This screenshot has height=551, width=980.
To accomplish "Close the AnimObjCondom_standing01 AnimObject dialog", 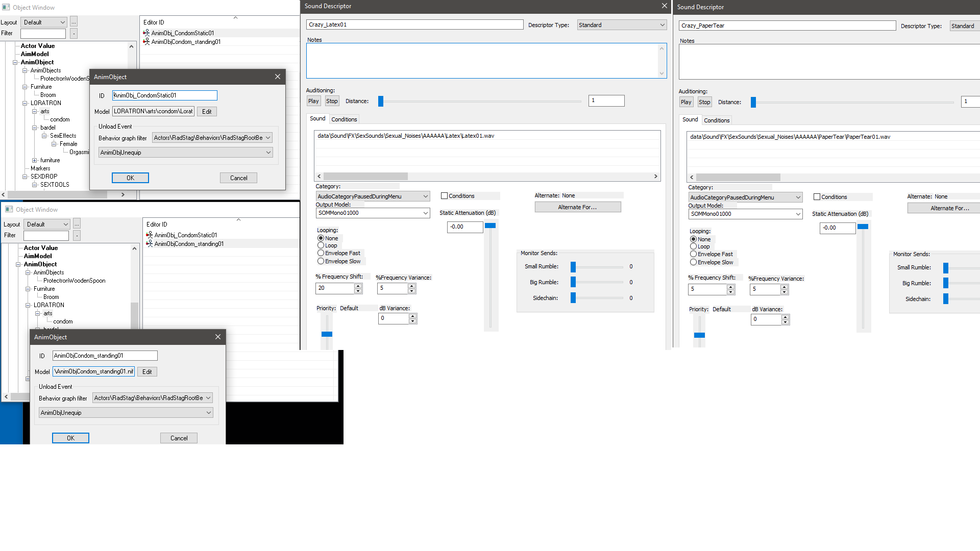I will (x=218, y=337).
